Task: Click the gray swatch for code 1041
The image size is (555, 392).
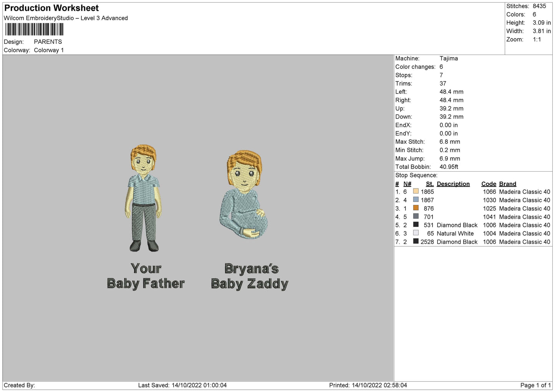Action: tap(416, 217)
